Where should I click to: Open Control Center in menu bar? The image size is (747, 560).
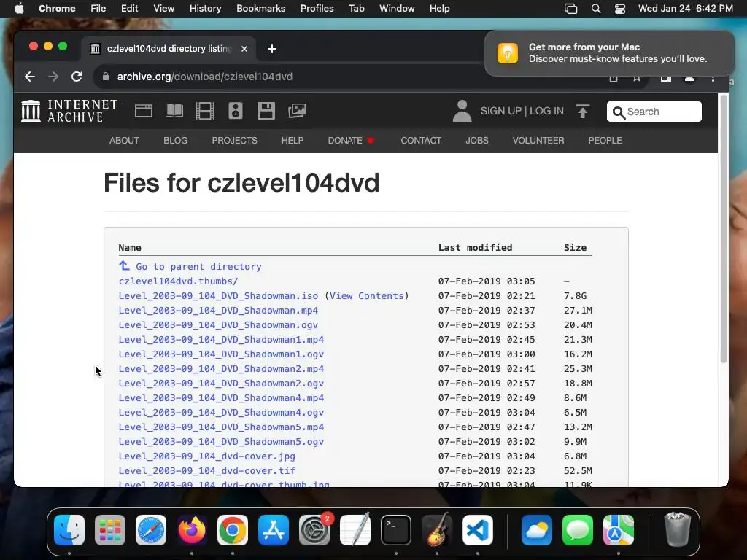[620, 9]
